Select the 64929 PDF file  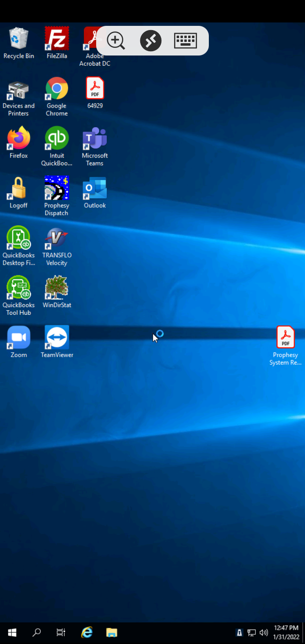click(x=95, y=93)
